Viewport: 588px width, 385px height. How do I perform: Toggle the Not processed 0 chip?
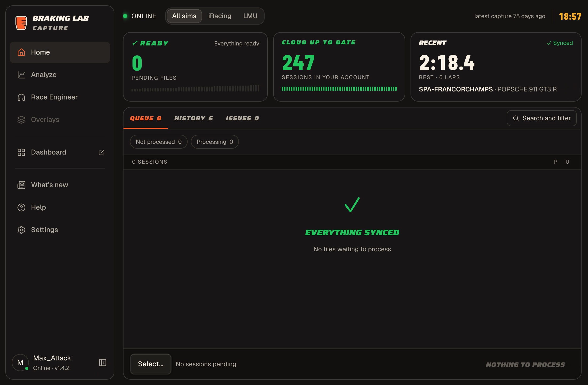tap(159, 142)
